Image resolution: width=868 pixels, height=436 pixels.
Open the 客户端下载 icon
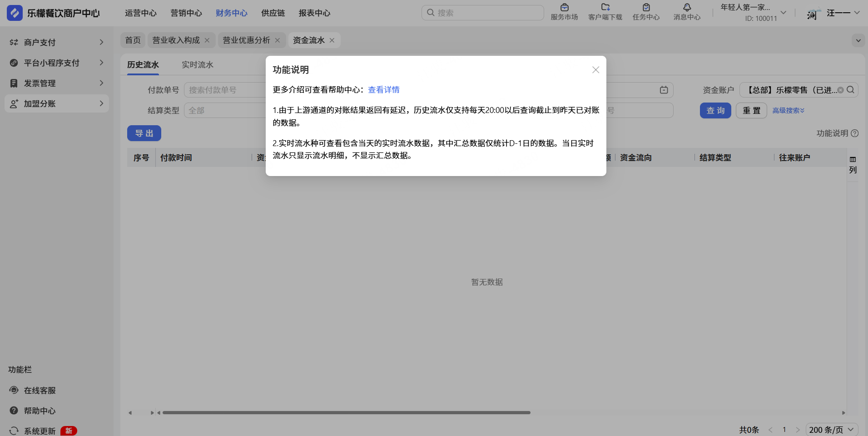coord(605,7)
